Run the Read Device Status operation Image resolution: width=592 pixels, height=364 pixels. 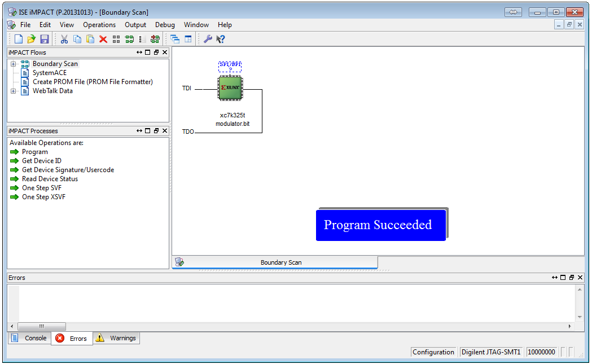[50, 179]
